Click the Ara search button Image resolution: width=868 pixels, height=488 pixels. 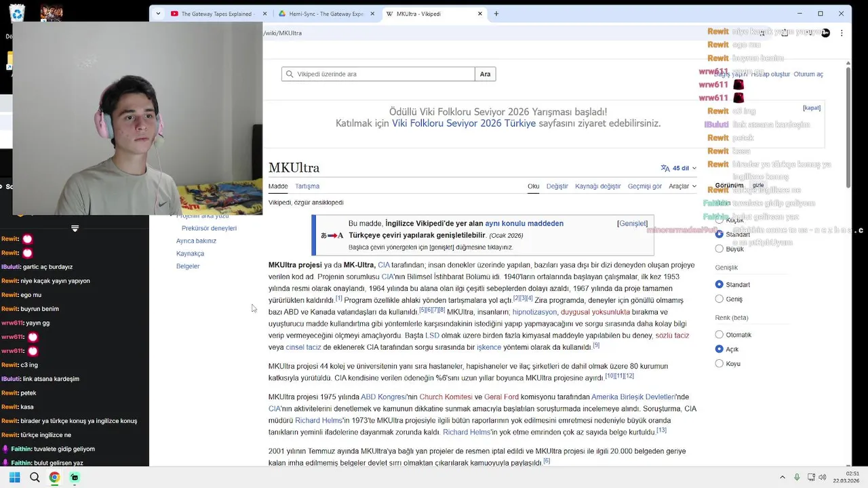[x=485, y=74]
